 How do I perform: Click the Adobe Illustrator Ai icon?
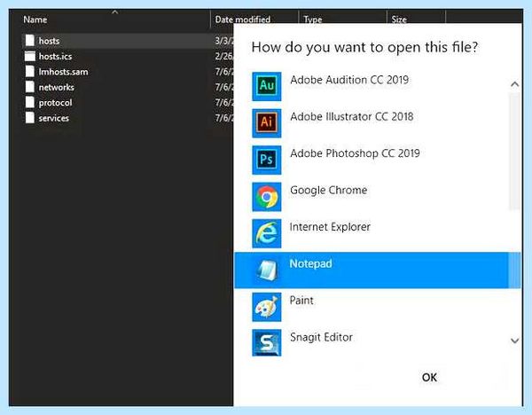267,123
